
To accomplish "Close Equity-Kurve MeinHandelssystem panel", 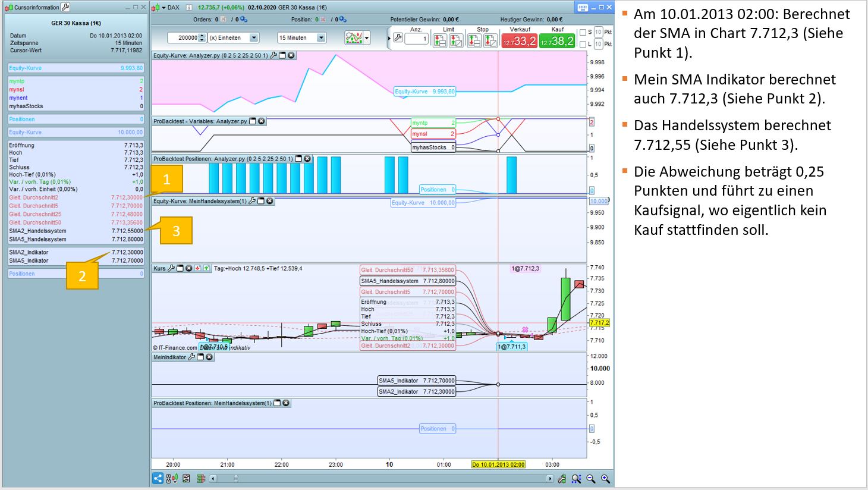I will [270, 201].
